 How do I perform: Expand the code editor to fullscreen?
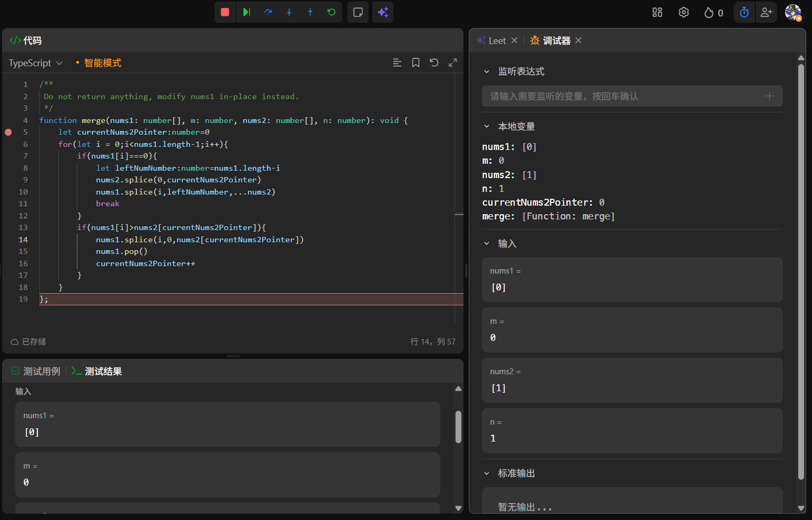point(453,63)
